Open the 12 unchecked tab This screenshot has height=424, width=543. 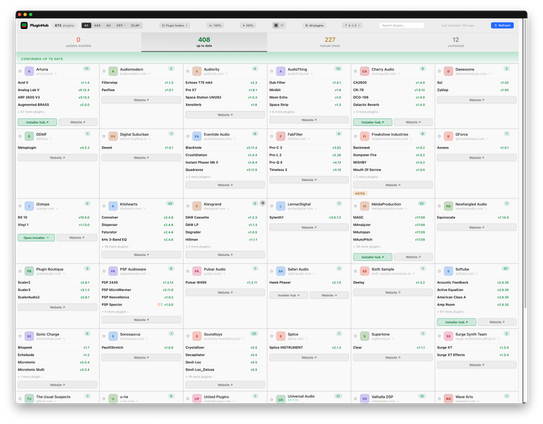pyautogui.click(x=455, y=42)
